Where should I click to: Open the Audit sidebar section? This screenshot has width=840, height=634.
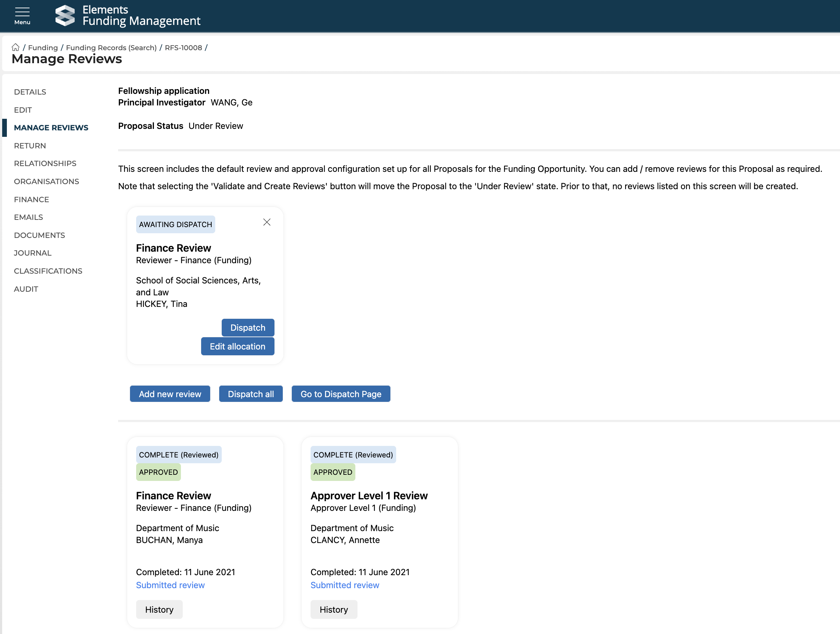tap(26, 289)
